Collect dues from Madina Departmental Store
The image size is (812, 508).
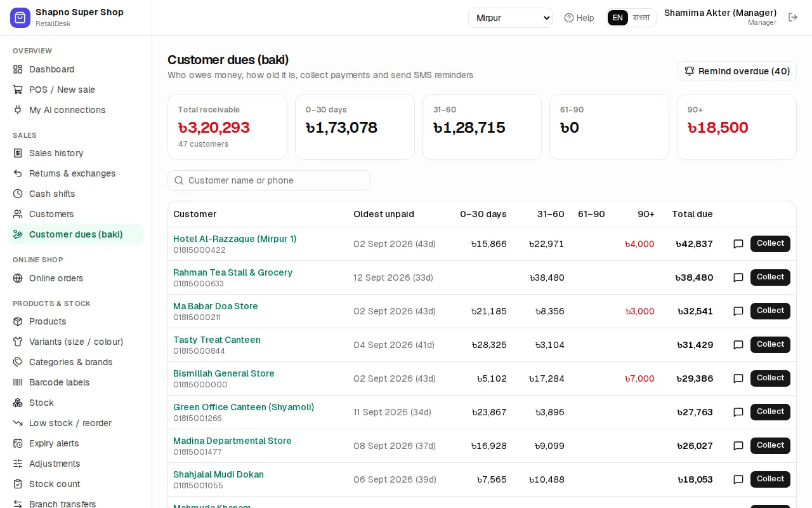(770, 446)
